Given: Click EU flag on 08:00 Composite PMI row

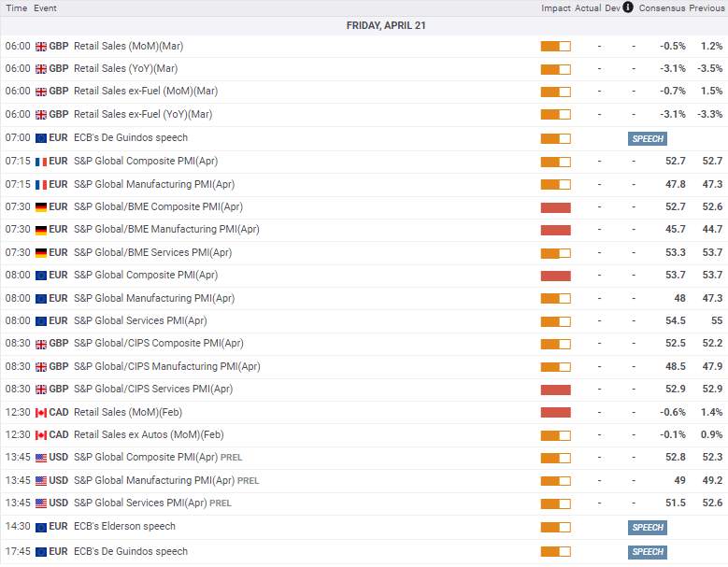Looking at the screenshot, I should click(x=41, y=276).
